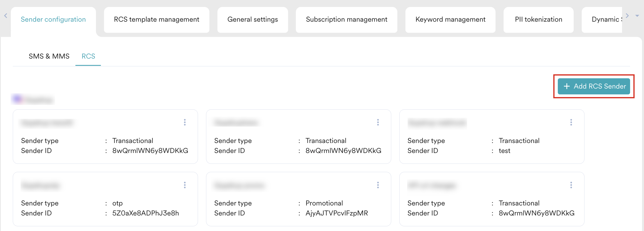Click Sender ID value AjyAJTVPcvlFzpMR
The image size is (644, 231).
(x=337, y=213)
